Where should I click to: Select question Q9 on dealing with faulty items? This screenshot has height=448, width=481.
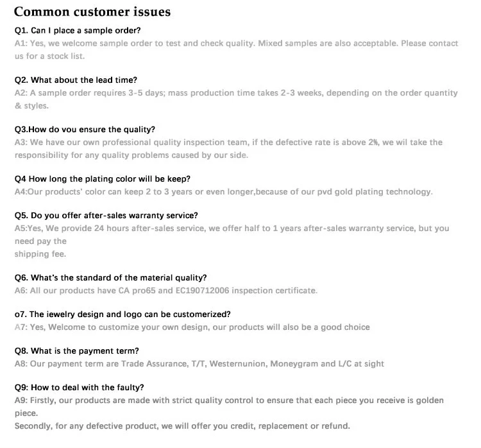click(x=79, y=387)
